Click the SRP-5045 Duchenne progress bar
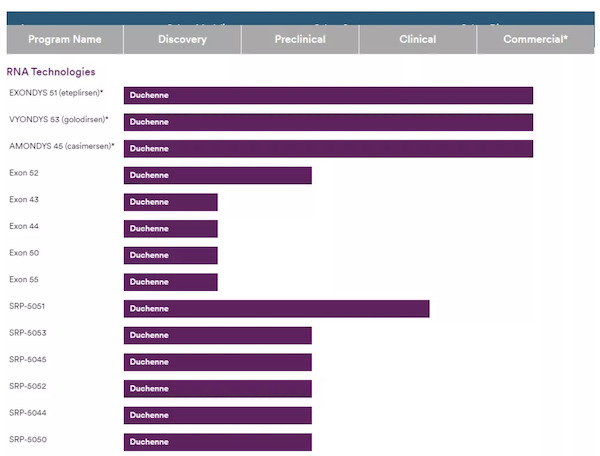The image size is (600, 456). point(218,362)
